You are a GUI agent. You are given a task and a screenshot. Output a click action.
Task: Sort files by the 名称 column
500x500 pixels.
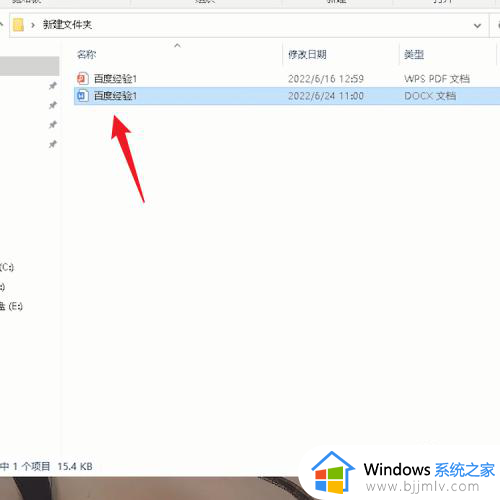tap(87, 54)
